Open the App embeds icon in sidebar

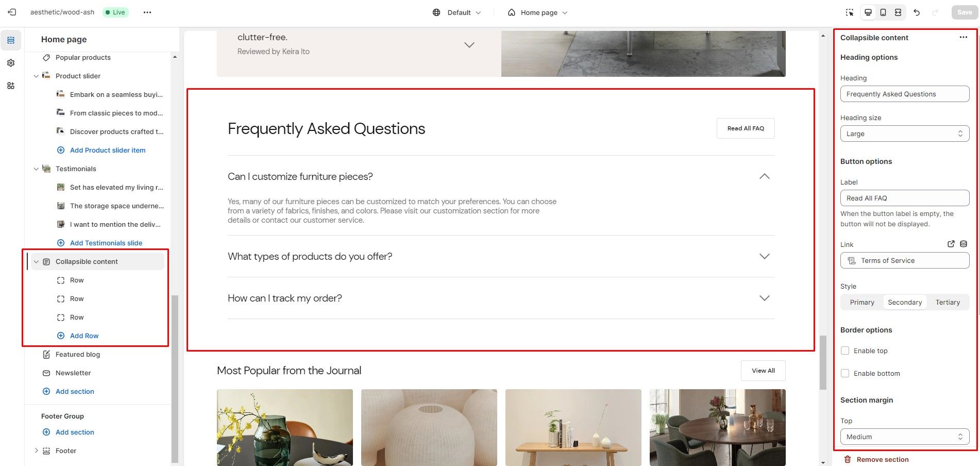pos(11,86)
